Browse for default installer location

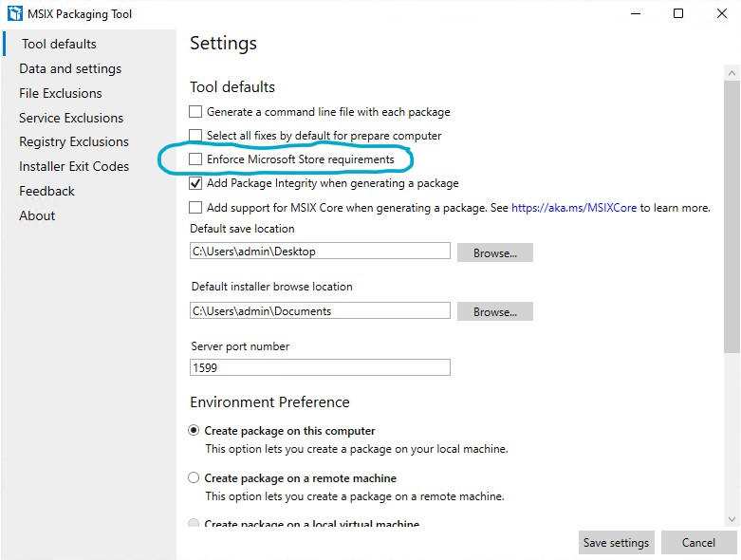pos(494,311)
